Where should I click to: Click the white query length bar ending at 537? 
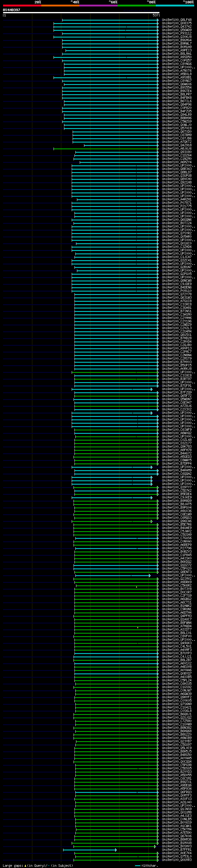pos(81,12)
